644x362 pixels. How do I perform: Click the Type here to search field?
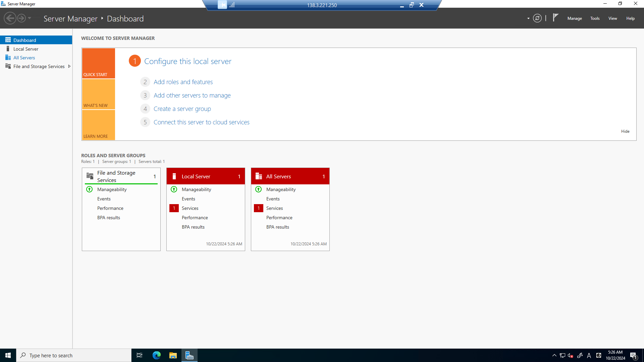pos(74,355)
